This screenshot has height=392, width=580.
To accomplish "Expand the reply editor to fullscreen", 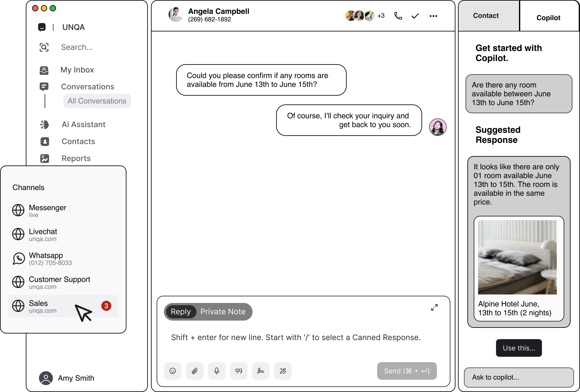I will tap(434, 307).
